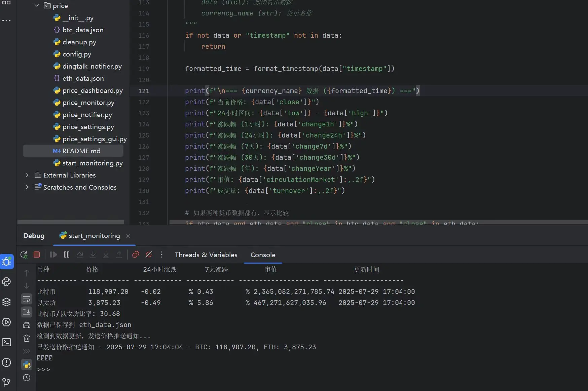Screen dimensions: 588x391
Task: Toggle Soft-Wrap in console
Action: click(x=27, y=299)
